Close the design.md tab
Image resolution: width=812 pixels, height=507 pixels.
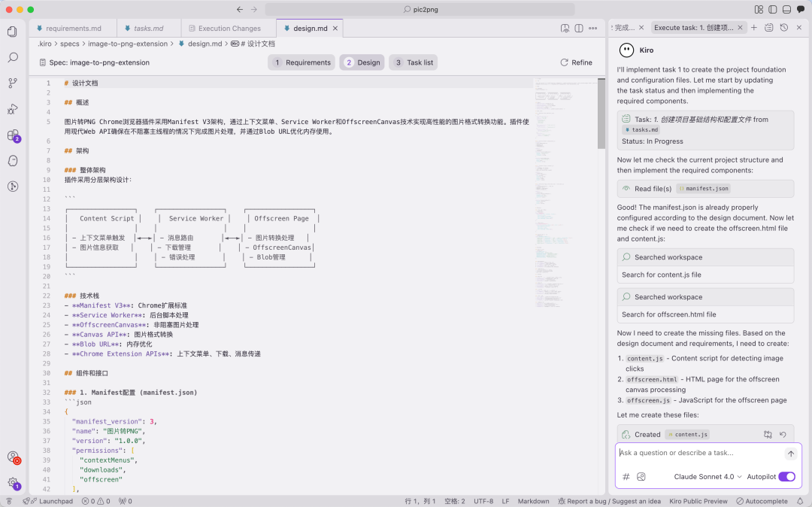[x=335, y=29]
